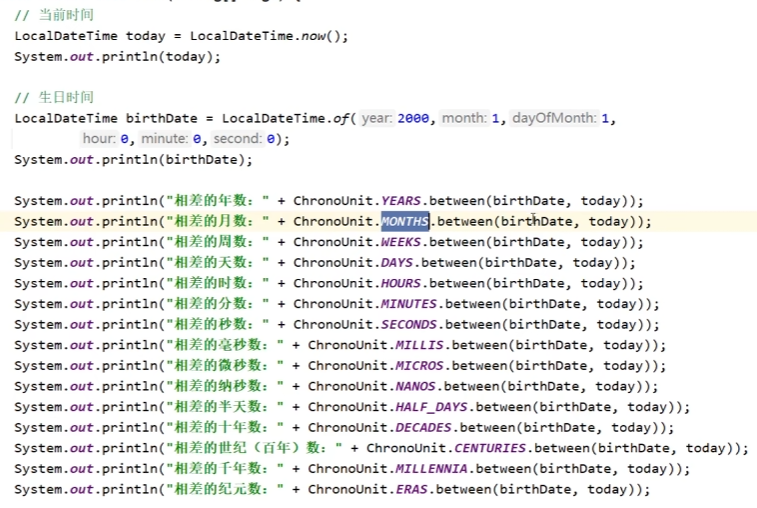Click the string 相差的纳秒数

click(225, 386)
